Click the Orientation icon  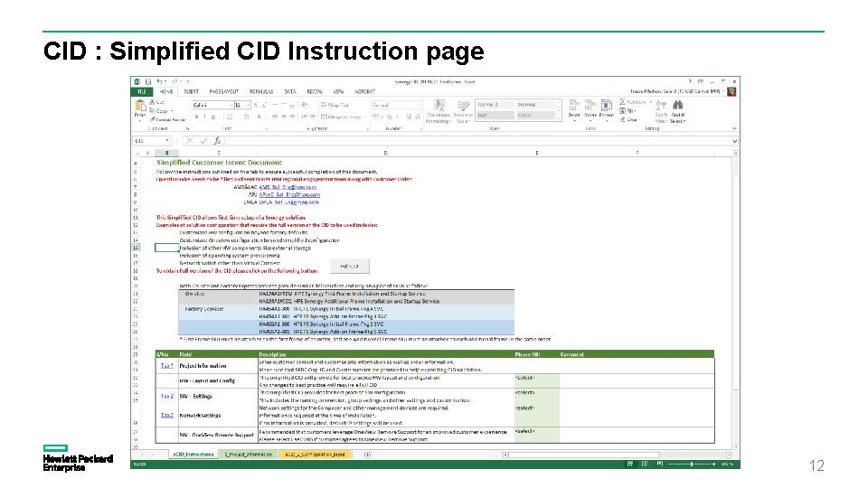(305, 105)
